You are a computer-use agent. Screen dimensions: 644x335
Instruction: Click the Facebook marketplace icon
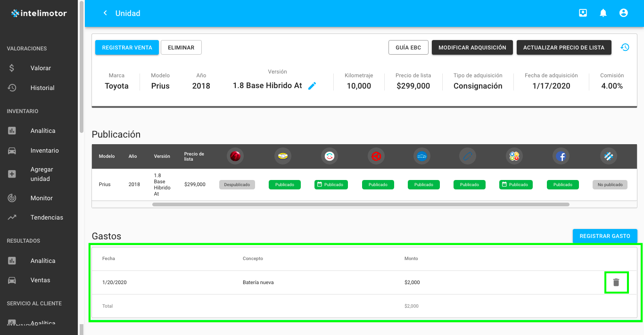pos(561,156)
